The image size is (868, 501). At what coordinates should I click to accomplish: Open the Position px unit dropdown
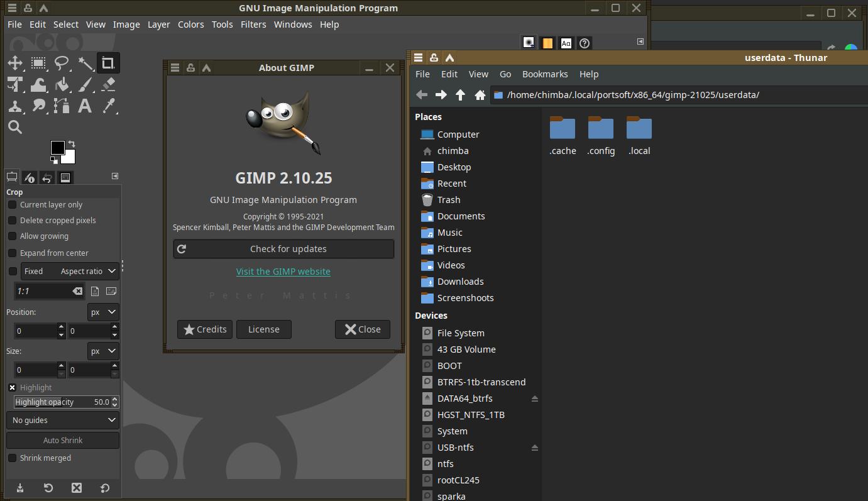103,312
